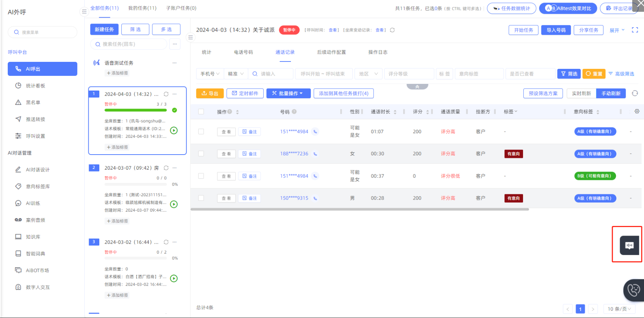This screenshot has height=318, width=644.
Task: Open the floating chat message widget
Action: (629, 245)
